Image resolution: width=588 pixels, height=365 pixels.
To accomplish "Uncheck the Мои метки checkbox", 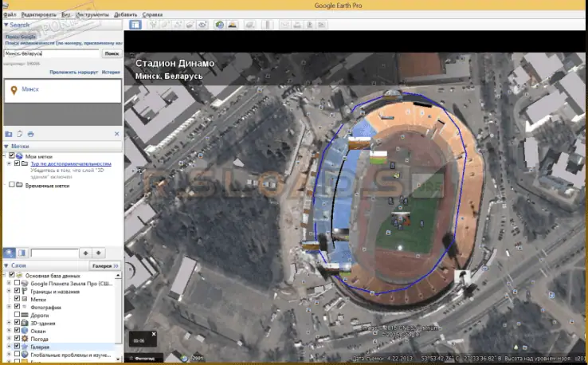I will coord(12,155).
